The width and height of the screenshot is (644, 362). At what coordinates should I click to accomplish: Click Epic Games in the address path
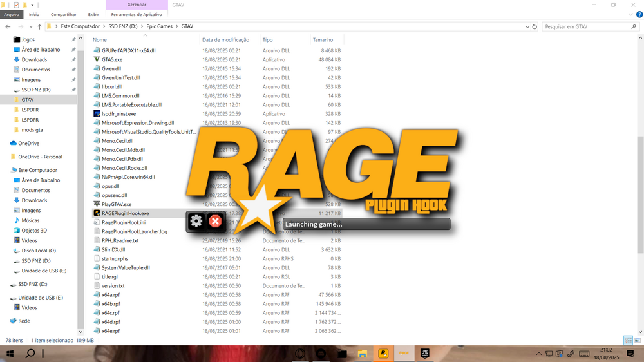coord(159,26)
